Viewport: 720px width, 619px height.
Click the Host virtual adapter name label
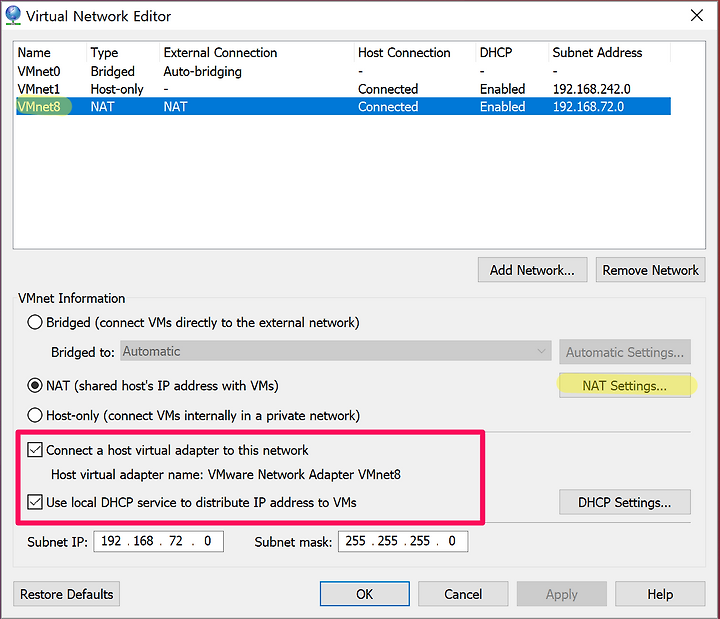(226, 474)
